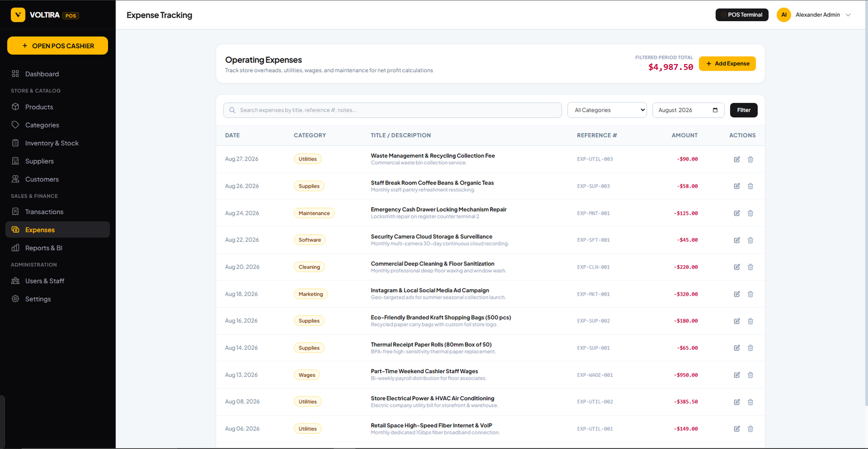Open the All Categories dropdown
This screenshot has height=449, width=868.
607,110
